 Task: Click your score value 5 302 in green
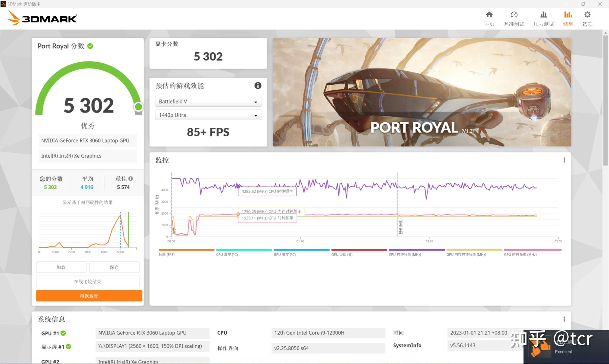pyautogui.click(x=50, y=187)
